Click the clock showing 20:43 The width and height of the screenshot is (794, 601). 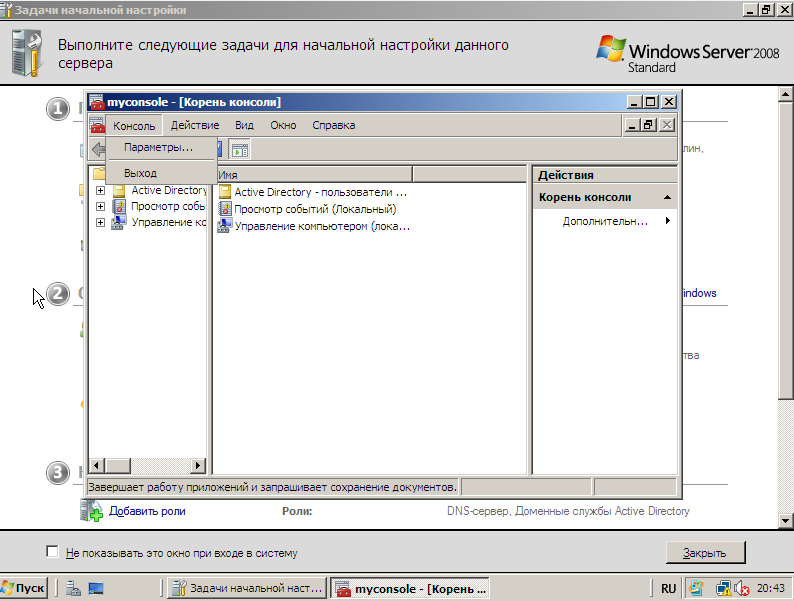click(771, 588)
